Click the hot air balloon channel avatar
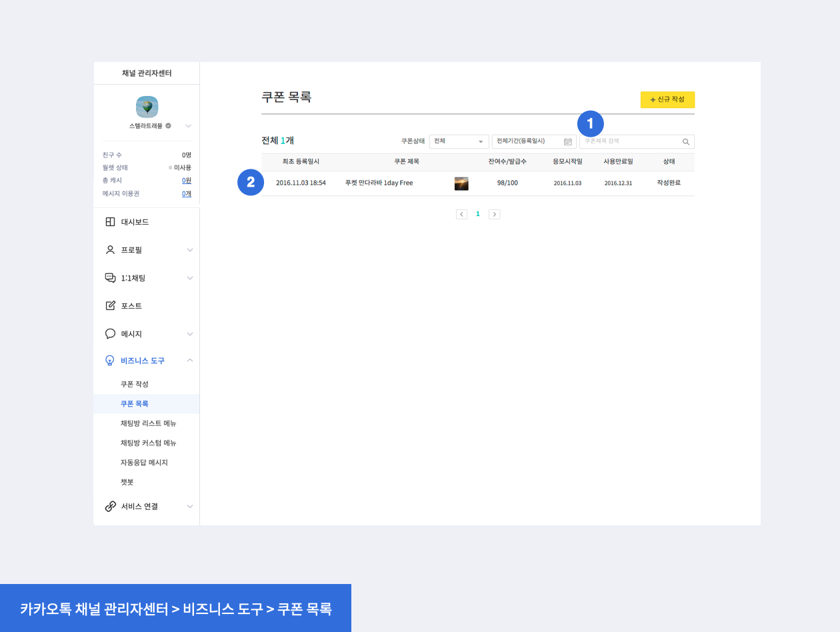The width and height of the screenshot is (840, 632). tap(147, 107)
